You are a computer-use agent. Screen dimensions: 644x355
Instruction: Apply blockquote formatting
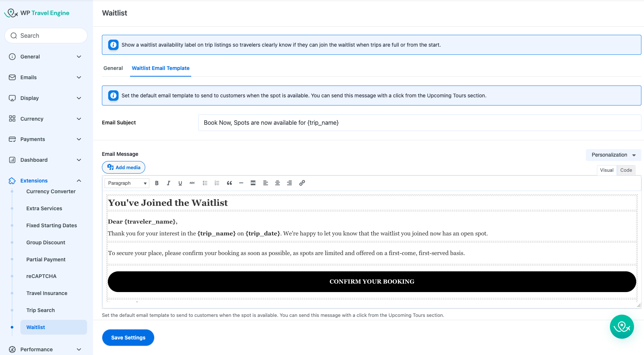coord(229,183)
